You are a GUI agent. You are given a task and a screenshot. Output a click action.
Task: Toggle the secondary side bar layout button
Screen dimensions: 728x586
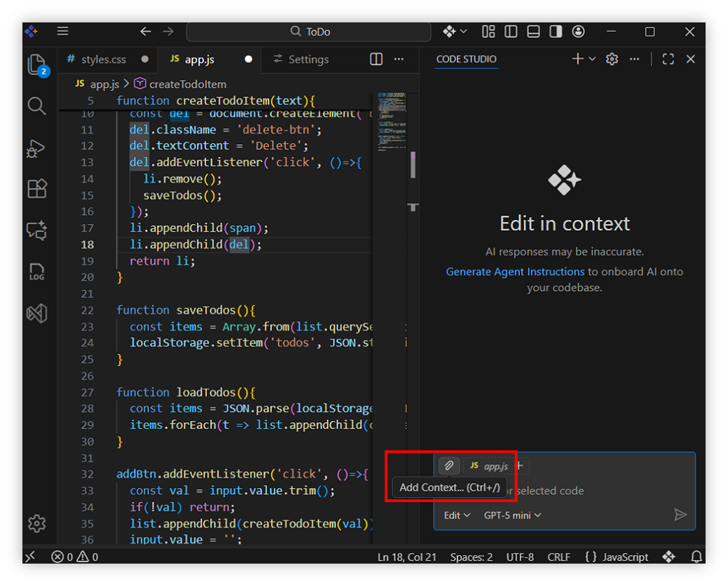click(x=556, y=32)
